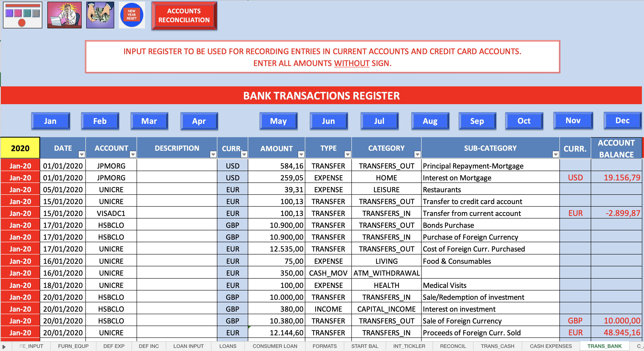This screenshot has width=644, height=351.
Task: Select the May month button
Action: pos(278,121)
